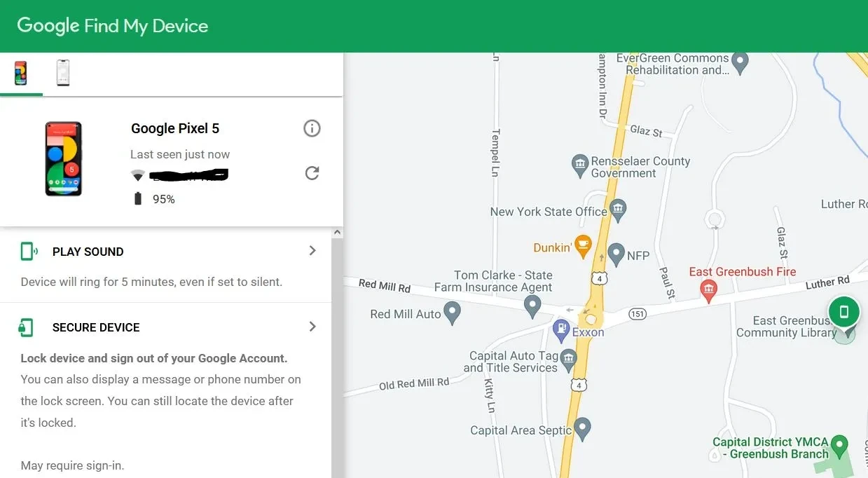Click the Wi-Fi signal icon under Last seen

point(138,175)
